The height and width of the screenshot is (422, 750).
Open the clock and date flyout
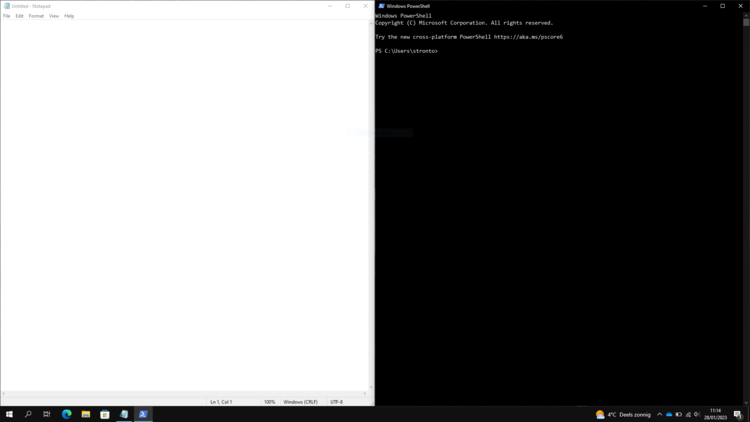coord(716,414)
